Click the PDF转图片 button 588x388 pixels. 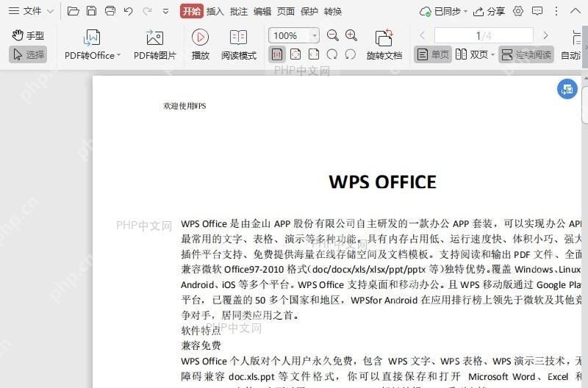pos(155,45)
